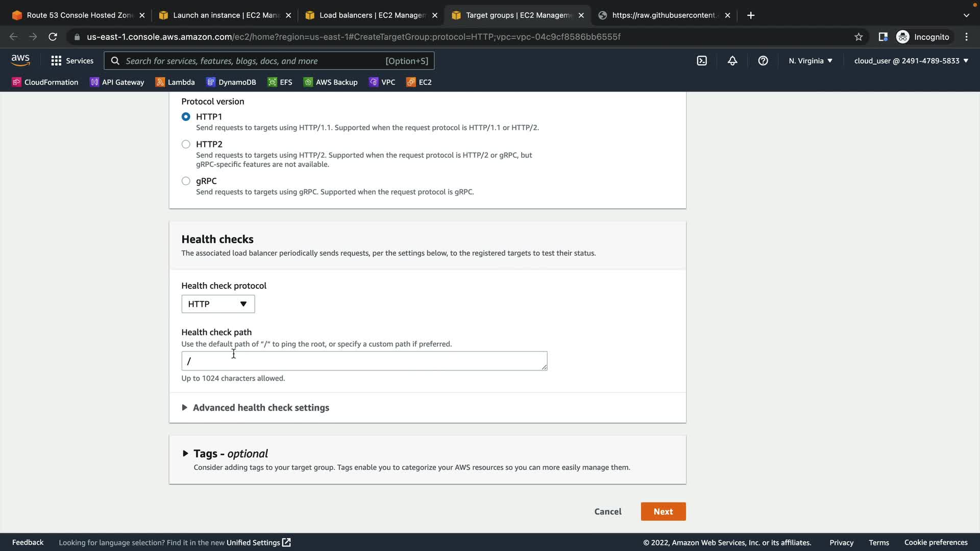Open the help question mark icon
This screenshot has width=980, height=551.
[x=763, y=61]
